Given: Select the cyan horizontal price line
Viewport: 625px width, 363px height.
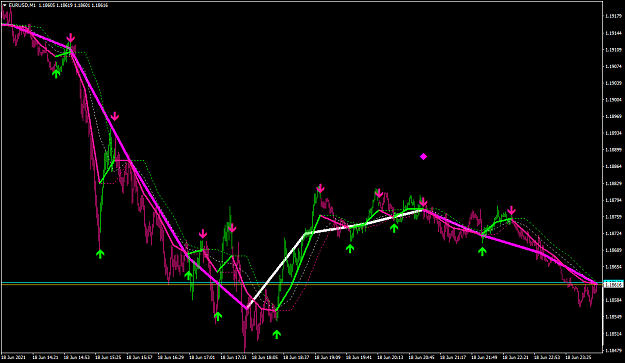Looking at the screenshot, I should click(x=301, y=283).
